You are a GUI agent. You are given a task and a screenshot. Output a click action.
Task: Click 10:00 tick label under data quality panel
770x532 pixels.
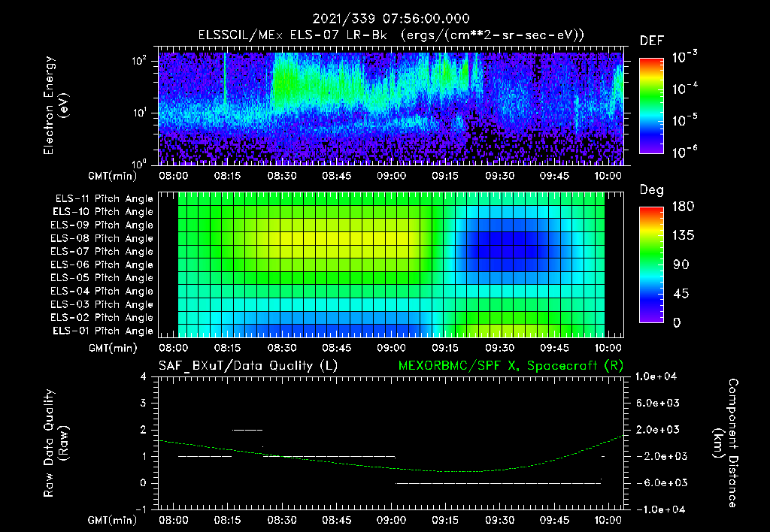(x=608, y=520)
